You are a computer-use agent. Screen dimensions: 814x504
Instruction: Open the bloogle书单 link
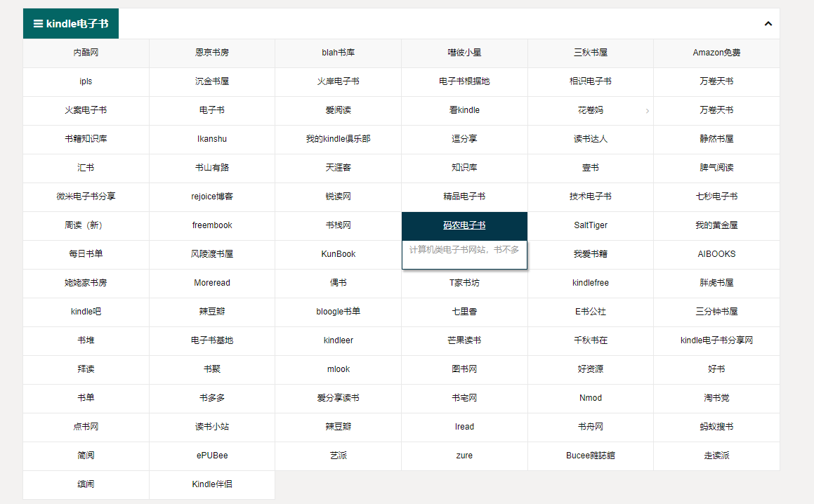(338, 312)
